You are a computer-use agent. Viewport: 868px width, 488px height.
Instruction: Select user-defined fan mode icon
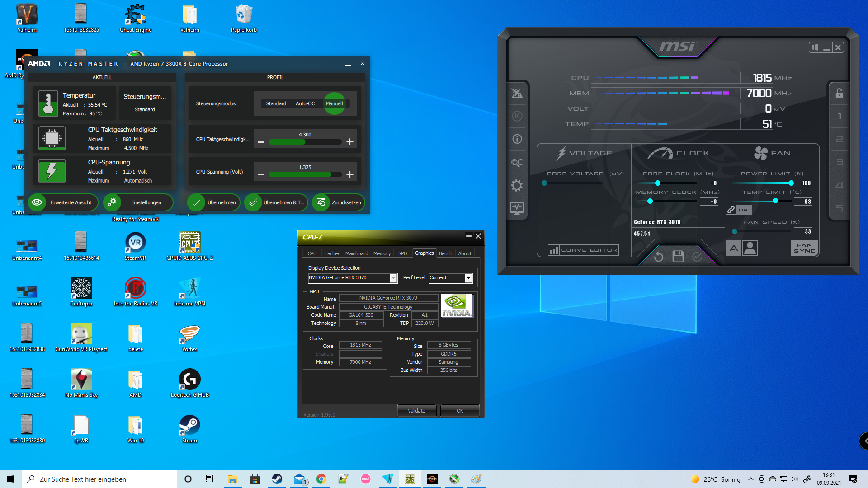(750, 248)
